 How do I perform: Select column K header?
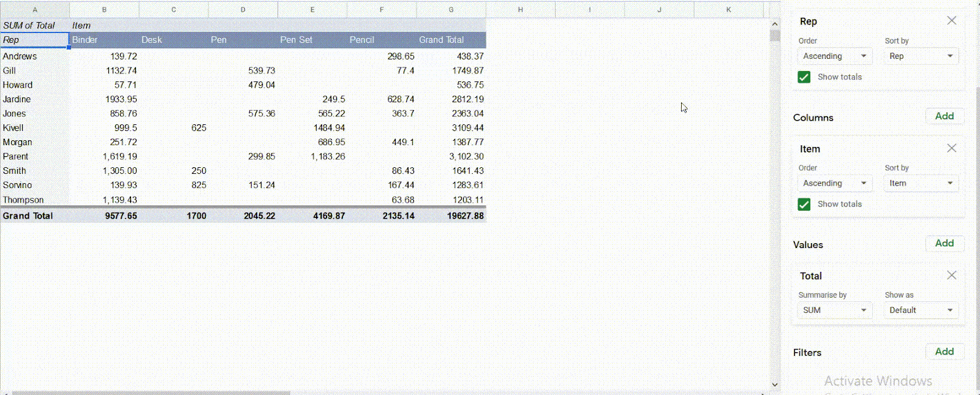pos(729,10)
